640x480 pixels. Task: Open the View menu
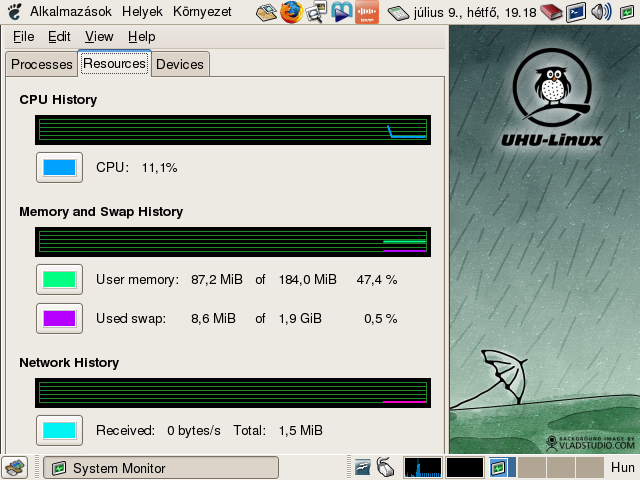(x=99, y=37)
